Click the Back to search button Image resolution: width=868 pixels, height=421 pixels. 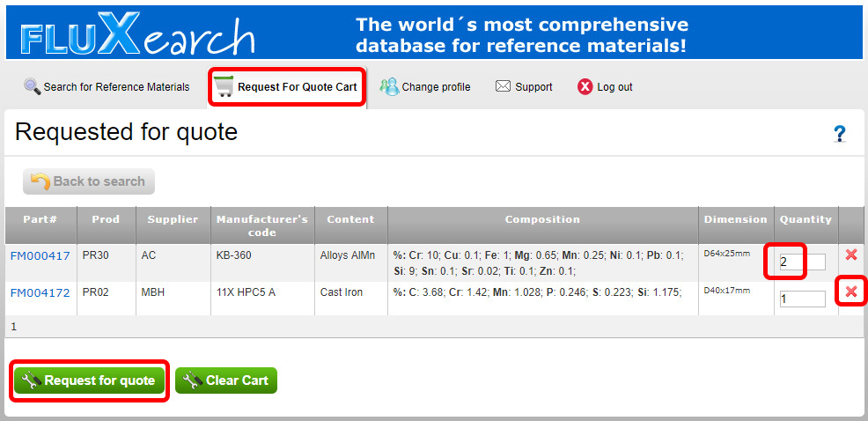89,181
